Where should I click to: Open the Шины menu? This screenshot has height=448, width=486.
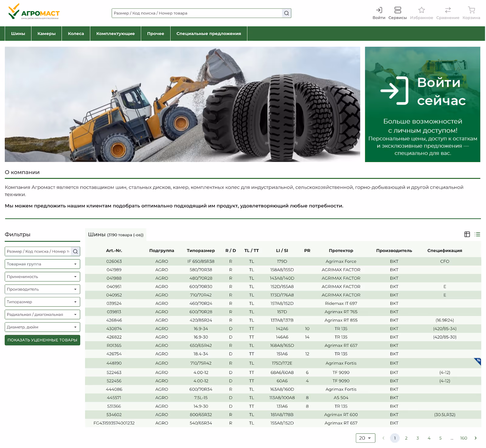18,33
